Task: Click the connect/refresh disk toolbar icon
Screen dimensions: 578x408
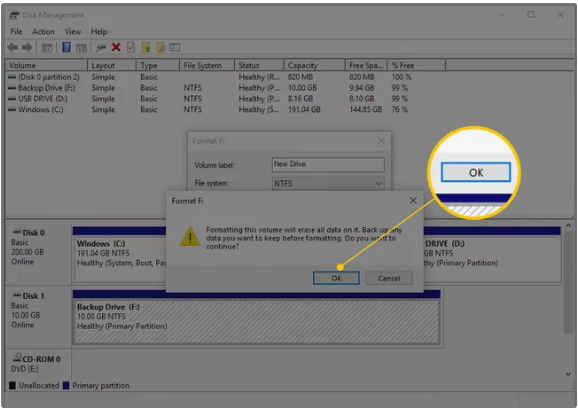Action: pos(101,48)
